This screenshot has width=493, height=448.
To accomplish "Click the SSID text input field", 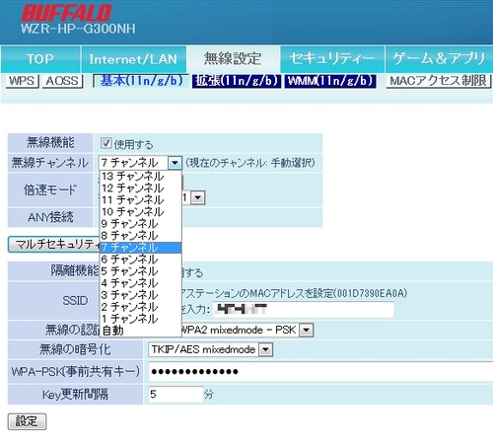I will click(303, 310).
